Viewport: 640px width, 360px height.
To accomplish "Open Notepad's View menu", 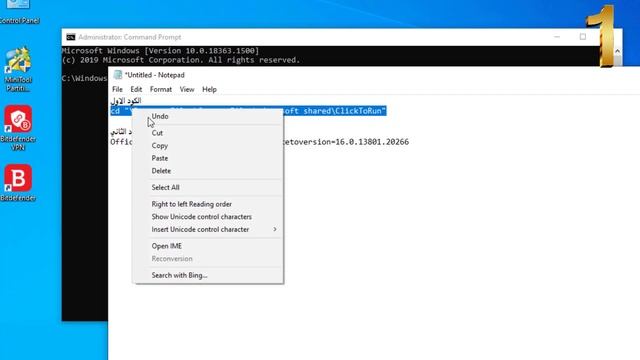I will 187,89.
